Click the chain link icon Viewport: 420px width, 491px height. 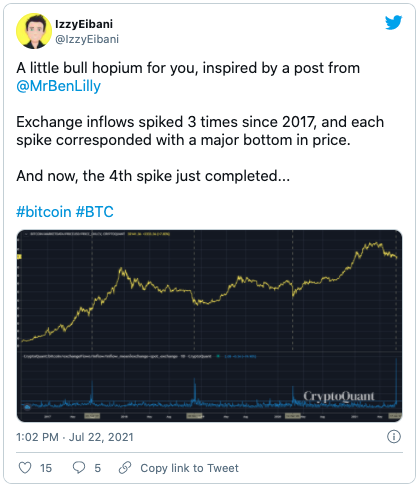pyautogui.click(x=125, y=468)
